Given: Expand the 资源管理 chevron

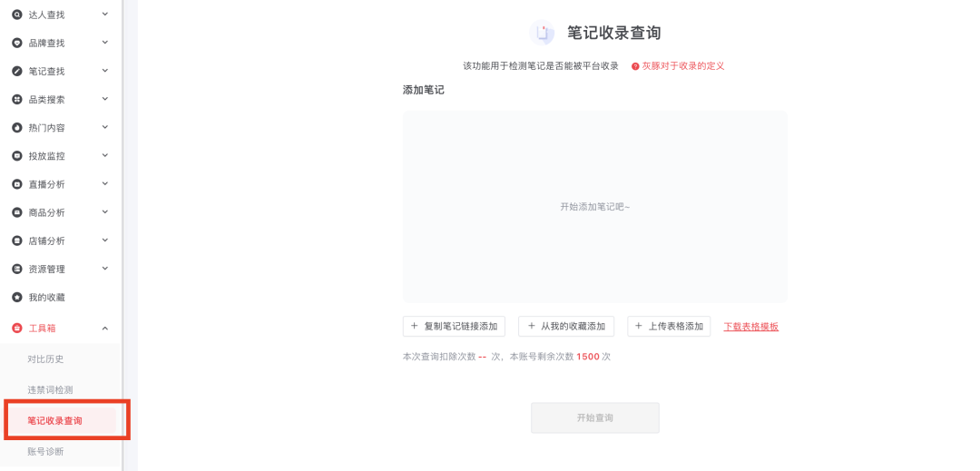Looking at the screenshot, I should [x=105, y=269].
